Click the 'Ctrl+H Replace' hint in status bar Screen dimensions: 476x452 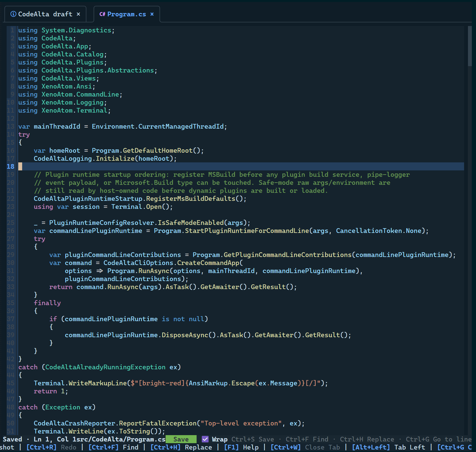tap(367, 439)
